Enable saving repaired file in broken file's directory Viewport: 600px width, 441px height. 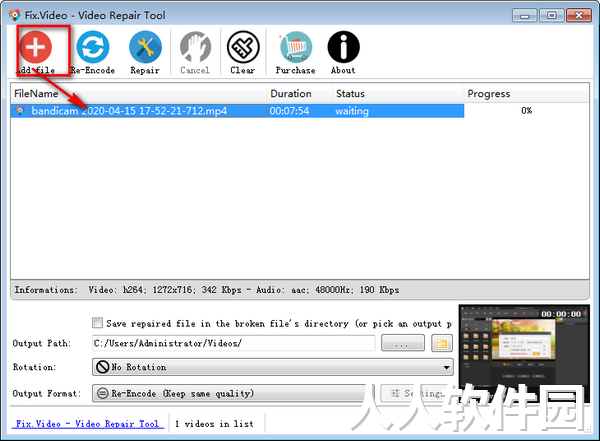[98, 323]
